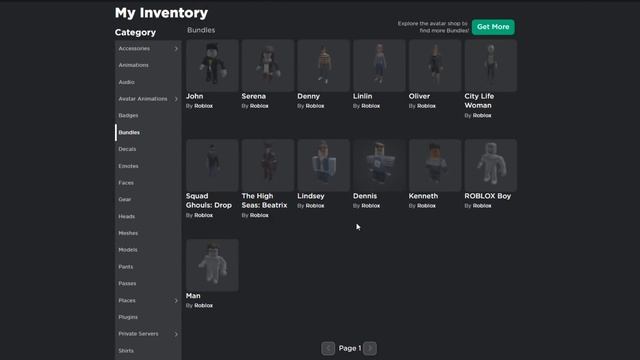Open the Denny bundle thumbnail
This screenshot has width=640, height=360.
click(324, 65)
